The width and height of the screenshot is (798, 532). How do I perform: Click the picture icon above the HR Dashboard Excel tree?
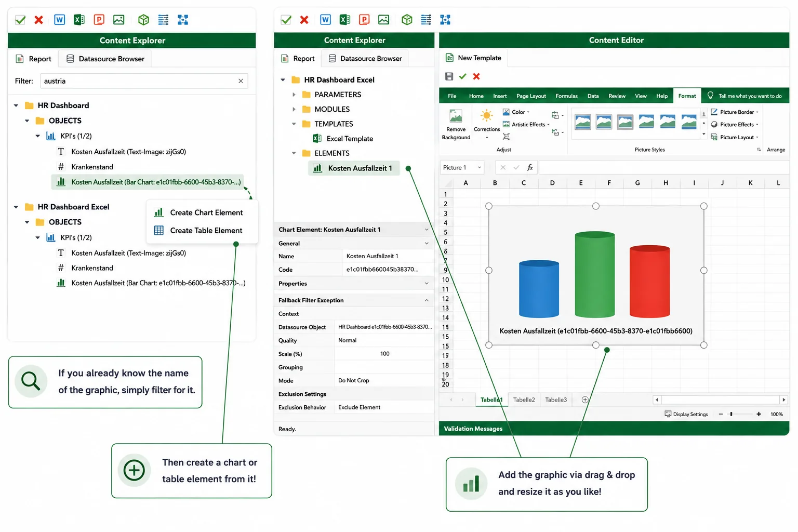pos(384,20)
